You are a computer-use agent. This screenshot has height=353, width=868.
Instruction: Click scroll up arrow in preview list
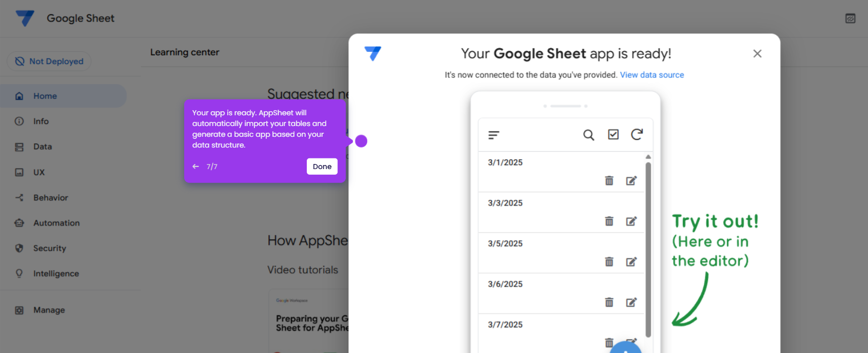click(648, 157)
